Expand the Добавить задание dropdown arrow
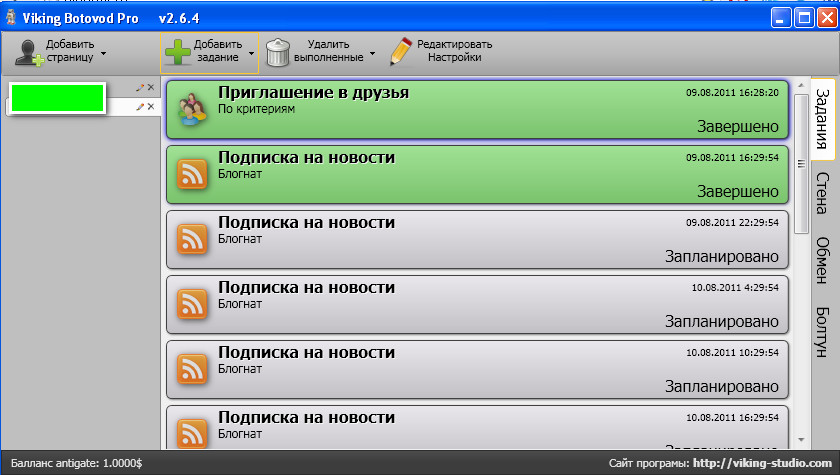840x475 pixels. 251,53
